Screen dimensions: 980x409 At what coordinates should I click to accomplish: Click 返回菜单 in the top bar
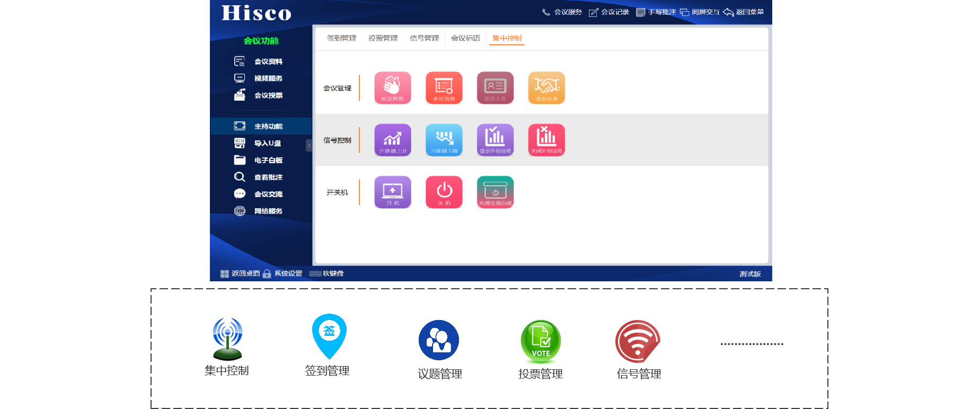click(744, 12)
